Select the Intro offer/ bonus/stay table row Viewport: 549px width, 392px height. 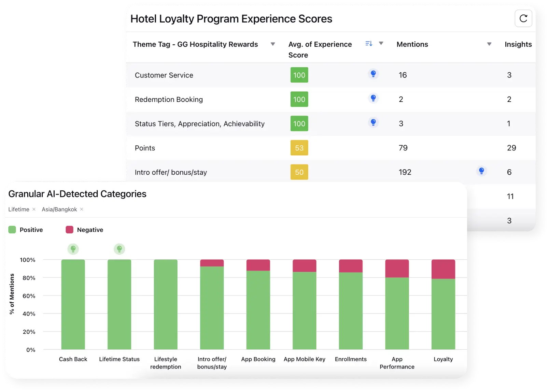point(330,172)
